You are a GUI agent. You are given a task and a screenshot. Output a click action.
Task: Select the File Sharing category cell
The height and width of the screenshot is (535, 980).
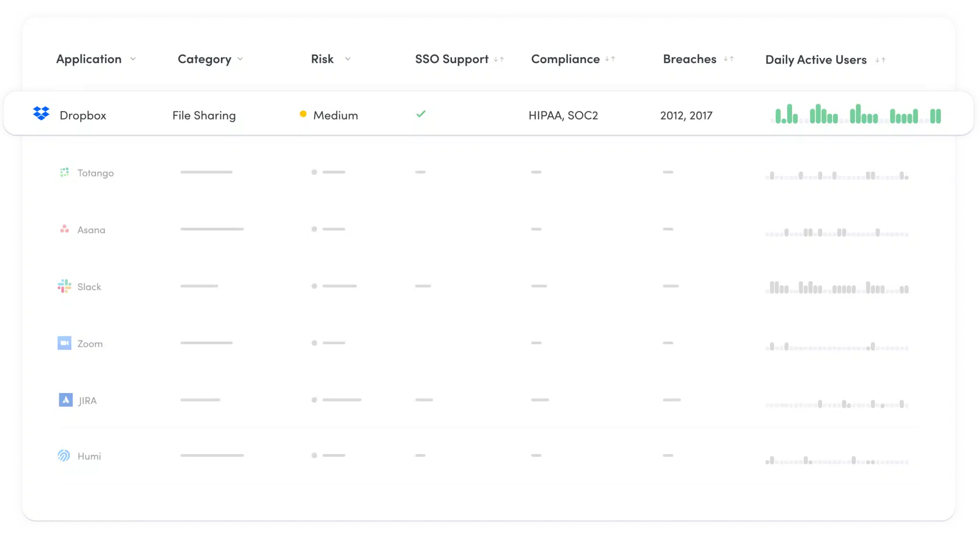click(x=204, y=116)
